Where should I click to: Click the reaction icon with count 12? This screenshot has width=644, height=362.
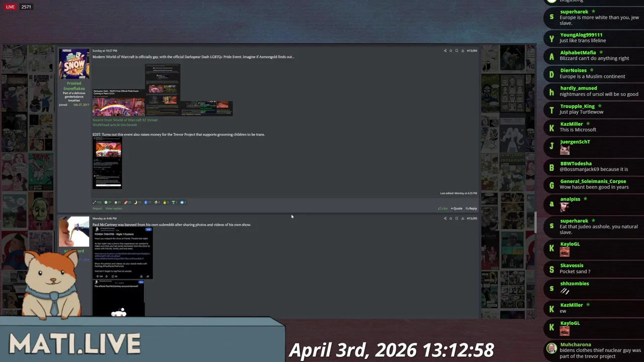click(136, 202)
